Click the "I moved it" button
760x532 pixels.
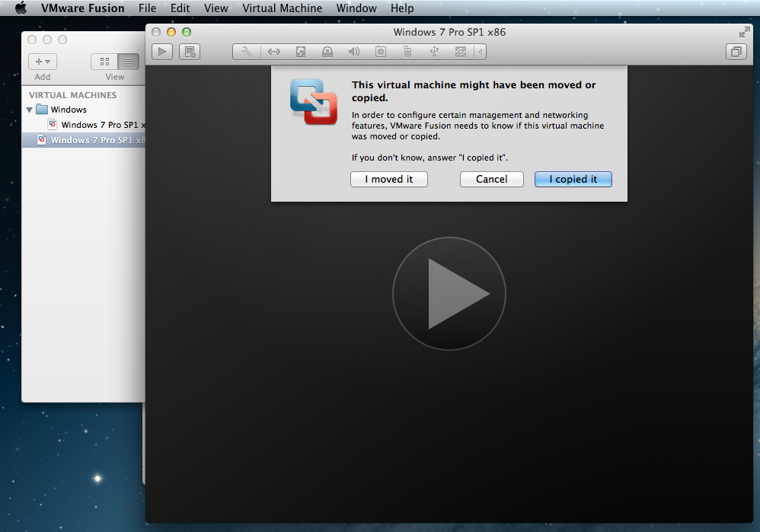pyautogui.click(x=388, y=179)
